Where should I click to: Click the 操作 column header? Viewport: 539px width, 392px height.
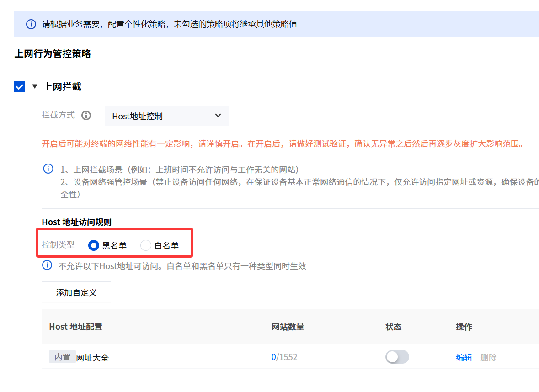(464, 327)
